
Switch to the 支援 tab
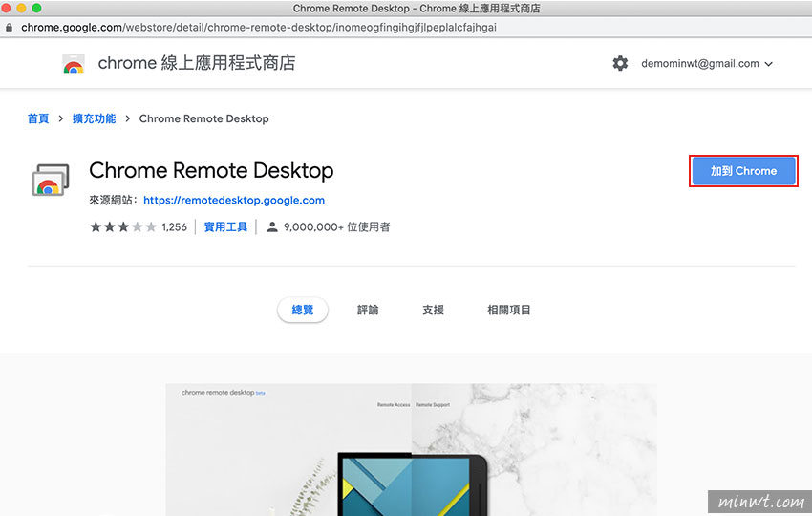click(433, 310)
